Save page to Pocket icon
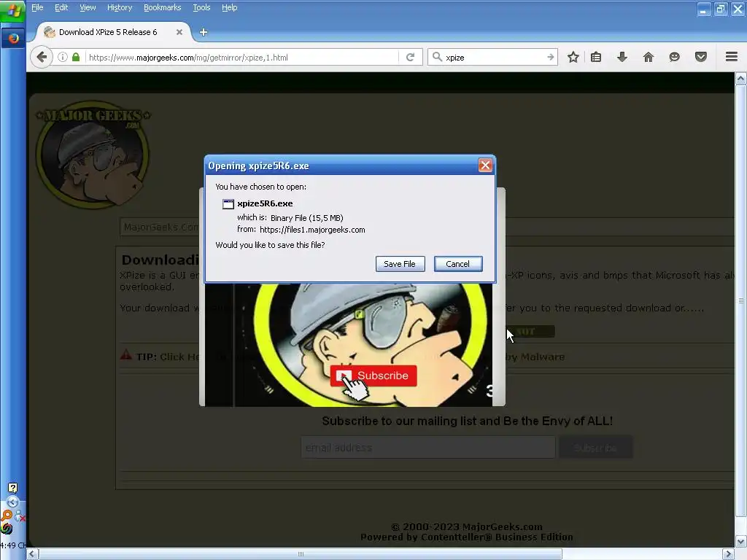Image resolution: width=747 pixels, height=560 pixels. click(701, 57)
